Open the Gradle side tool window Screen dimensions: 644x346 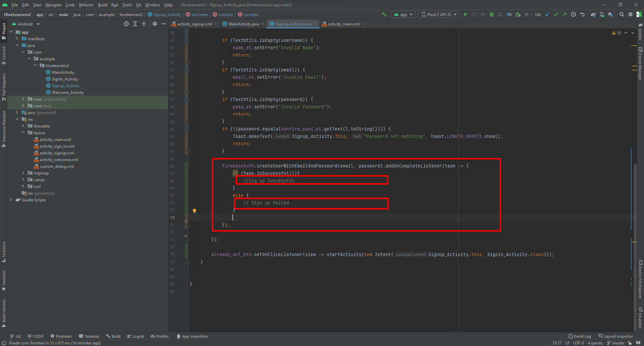[x=640, y=32]
